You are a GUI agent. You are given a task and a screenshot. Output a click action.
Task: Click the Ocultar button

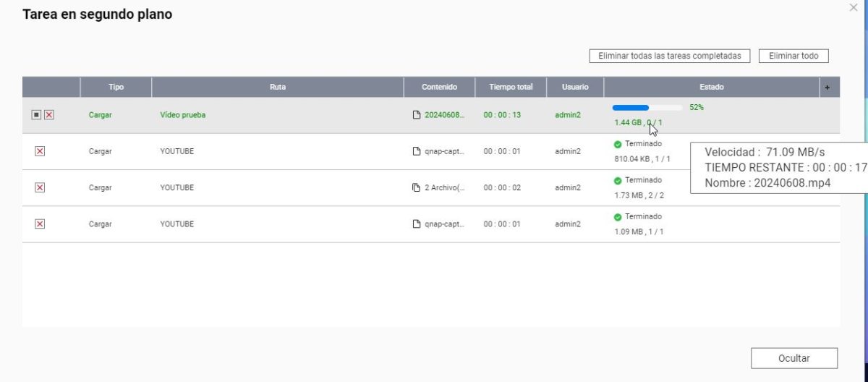(794, 358)
